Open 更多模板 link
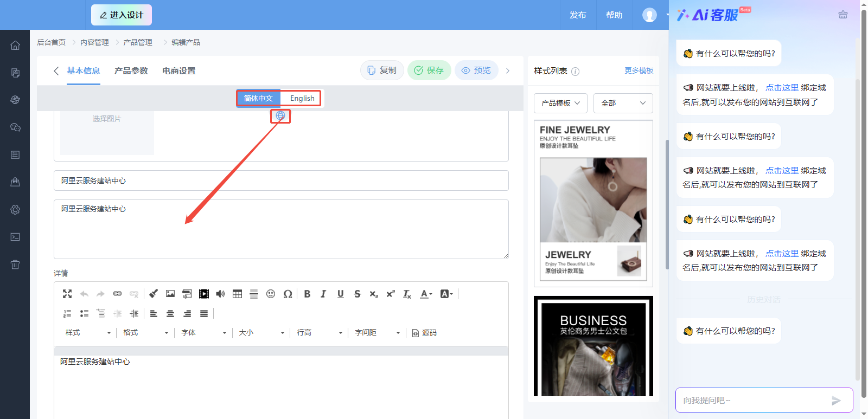The image size is (868, 419). click(x=639, y=70)
